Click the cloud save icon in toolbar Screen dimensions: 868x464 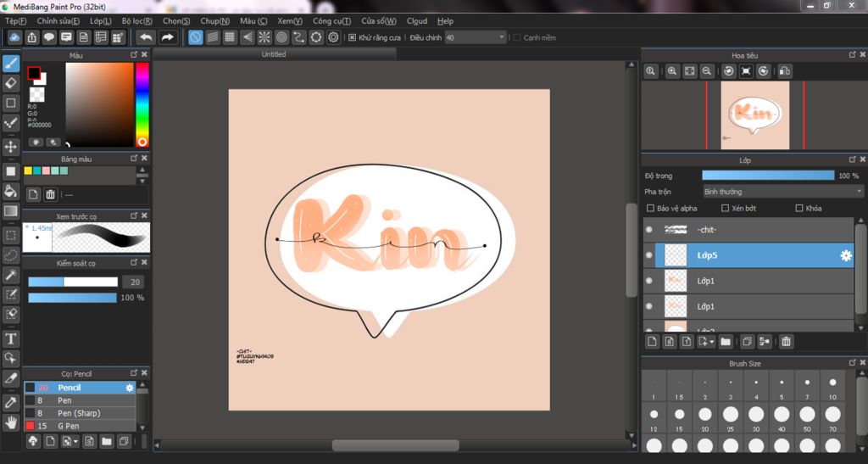click(x=14, y=37)
